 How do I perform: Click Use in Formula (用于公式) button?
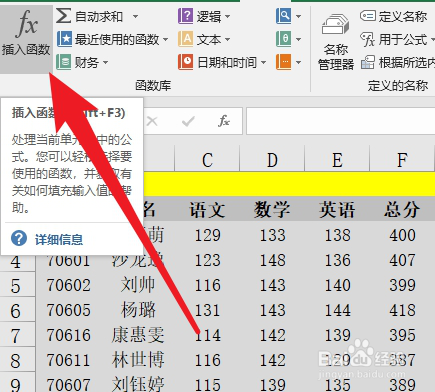[x=397, y=40]
